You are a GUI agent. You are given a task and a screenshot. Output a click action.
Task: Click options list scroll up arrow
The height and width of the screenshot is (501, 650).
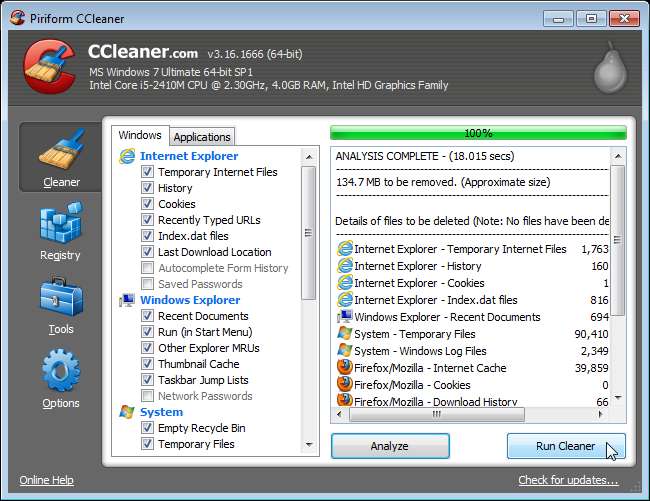308,157
